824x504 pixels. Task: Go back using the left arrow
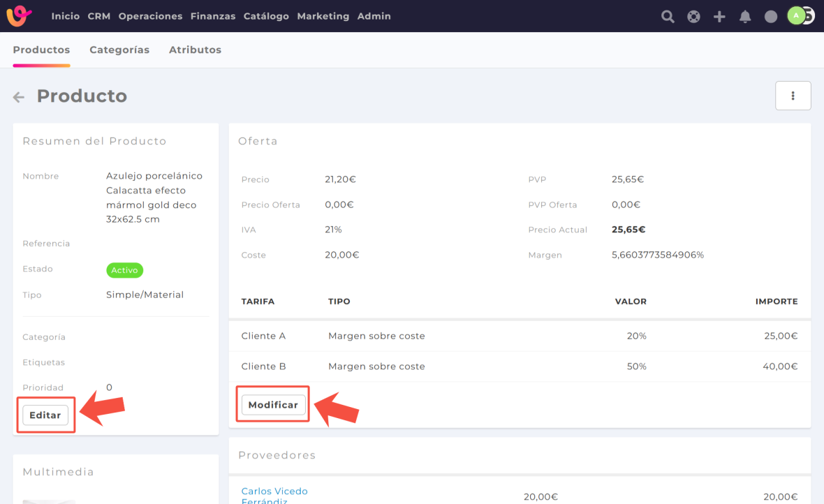pyautogui.click(x=19, y=97)
